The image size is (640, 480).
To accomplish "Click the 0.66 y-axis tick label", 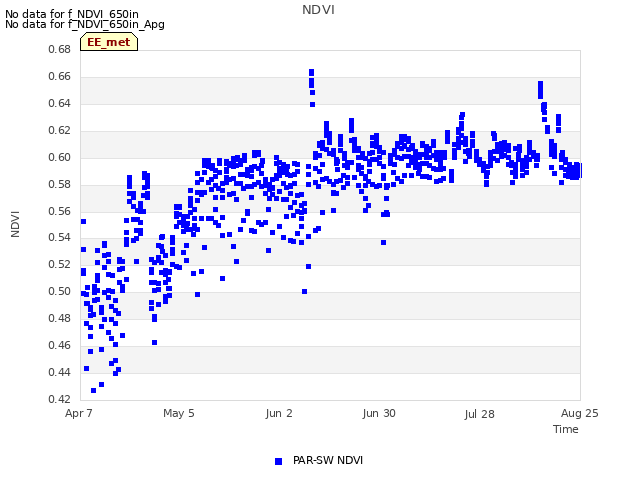I will coord(59,76).
